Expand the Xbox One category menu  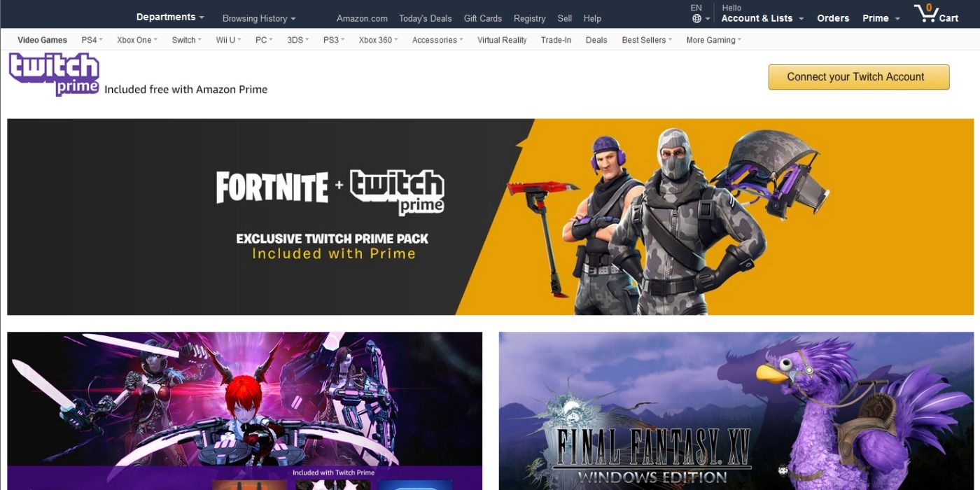point(136,40)
